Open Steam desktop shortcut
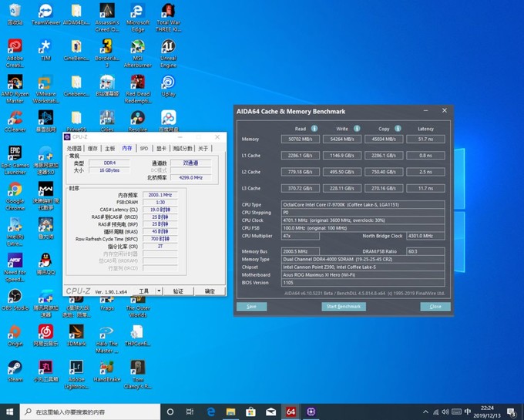This screenshot has height=420, width=524. coord(15,371)
